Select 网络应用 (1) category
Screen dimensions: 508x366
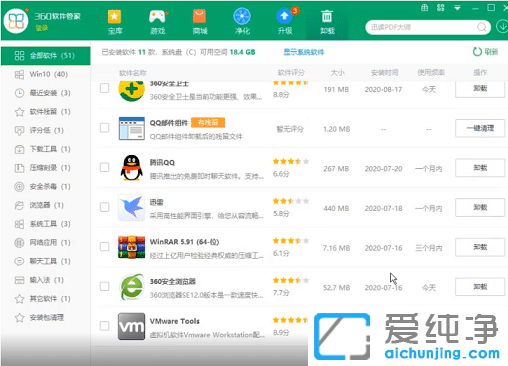(46, 242)
